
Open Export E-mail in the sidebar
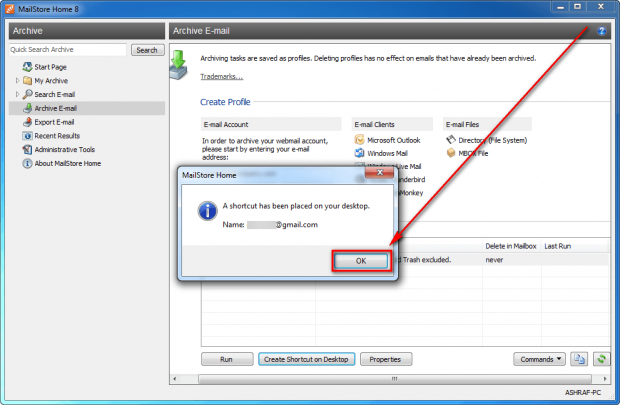[x=54, y=122]
